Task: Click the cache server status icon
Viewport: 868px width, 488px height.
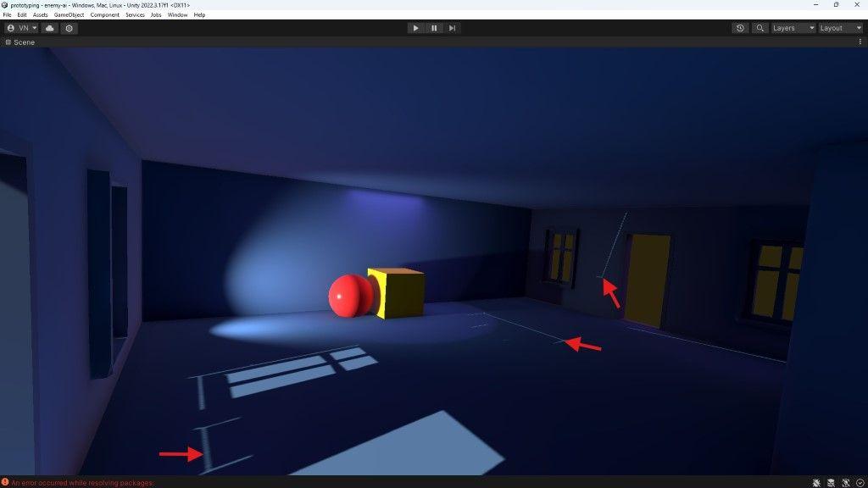Action: (829, 482)
